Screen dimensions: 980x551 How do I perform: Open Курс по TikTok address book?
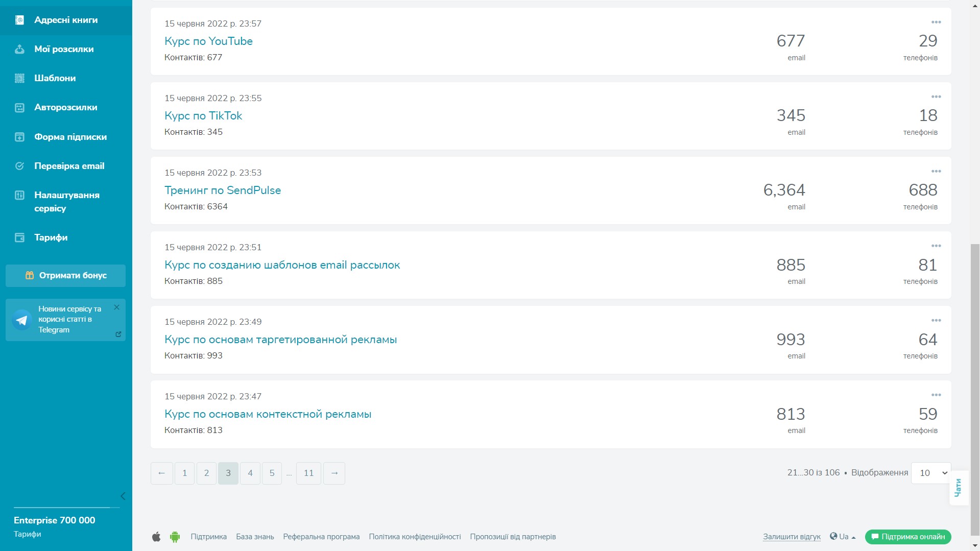point(203,115)
